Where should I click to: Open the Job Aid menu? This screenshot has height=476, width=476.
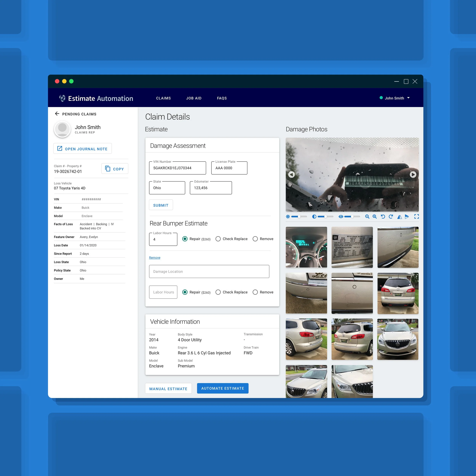coord(194,98)
